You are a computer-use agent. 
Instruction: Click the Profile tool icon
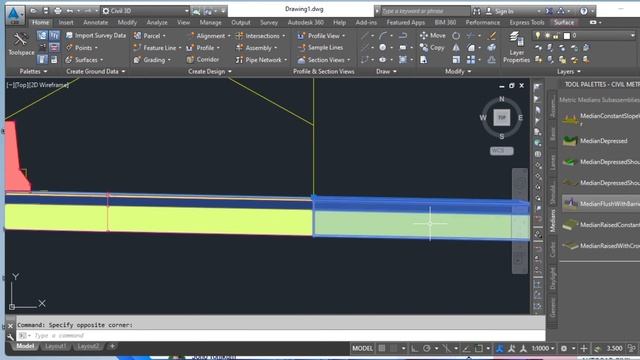point(190,48)
